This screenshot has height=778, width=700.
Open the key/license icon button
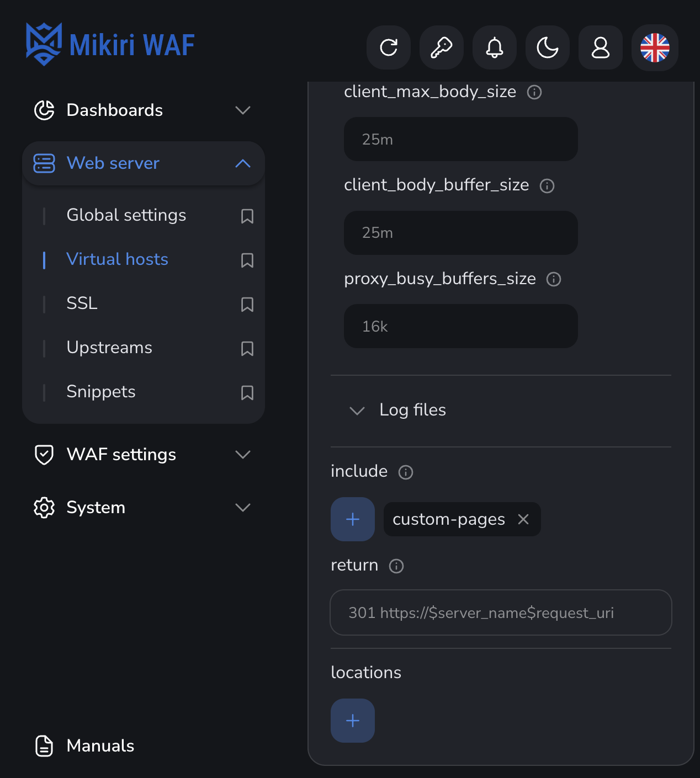(442, 47)
